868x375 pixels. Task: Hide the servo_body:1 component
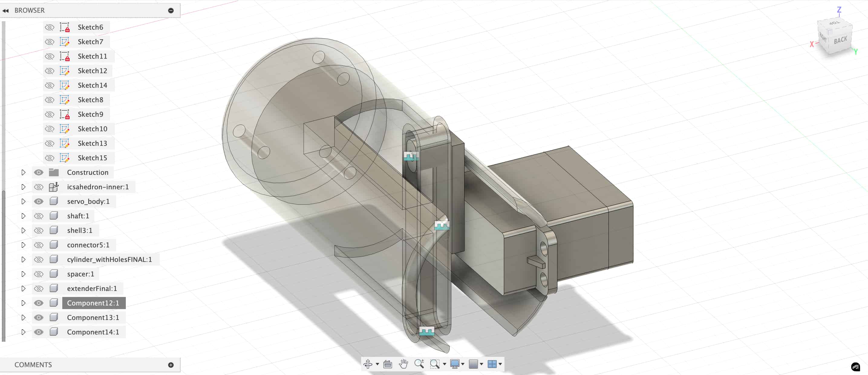point(39,201)
